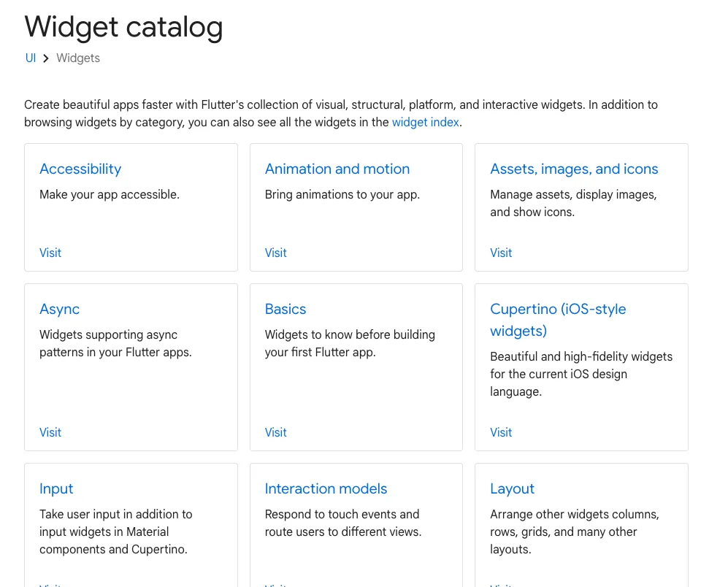The height and width of the screenshot is (587, 728).
Task: Click the breadcrumb chevron separator
Action: (x=46, y=58)
